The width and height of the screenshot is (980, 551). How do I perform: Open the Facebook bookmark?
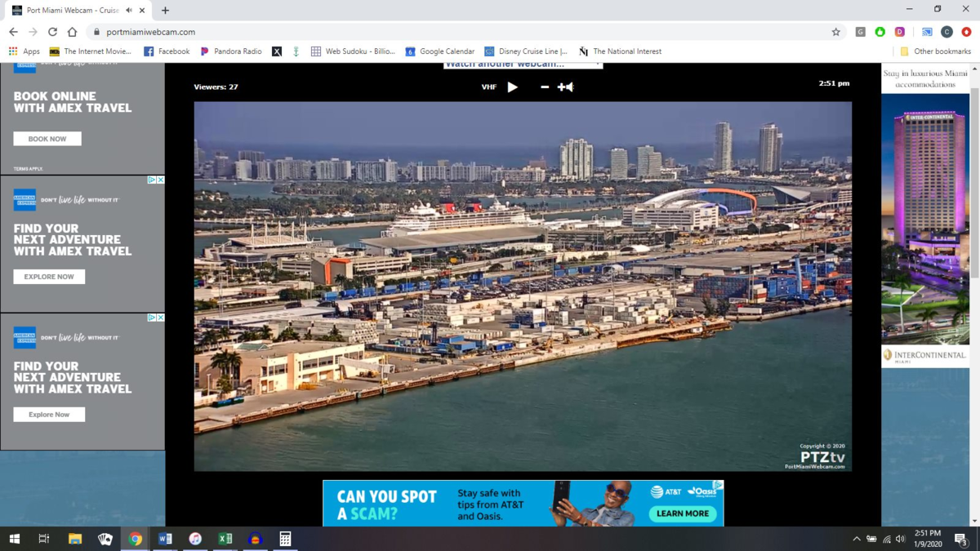click(167, 51)
